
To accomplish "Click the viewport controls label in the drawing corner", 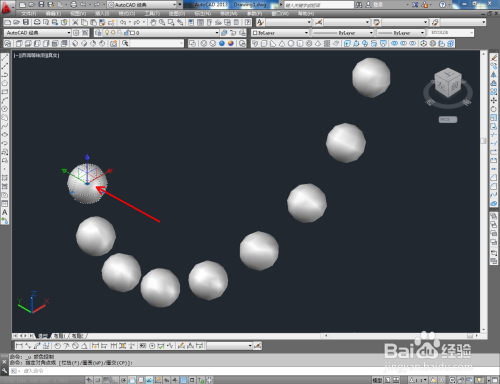I will [x=36, y=56].
